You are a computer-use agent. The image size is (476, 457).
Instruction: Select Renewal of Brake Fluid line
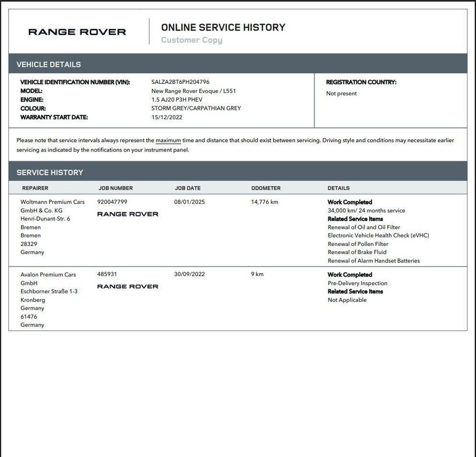[357, 252]
